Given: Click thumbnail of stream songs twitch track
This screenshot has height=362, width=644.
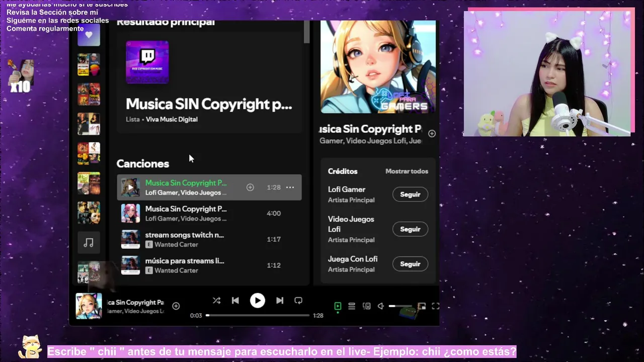Looking at the screenshot, I should [x=130, y=239].
